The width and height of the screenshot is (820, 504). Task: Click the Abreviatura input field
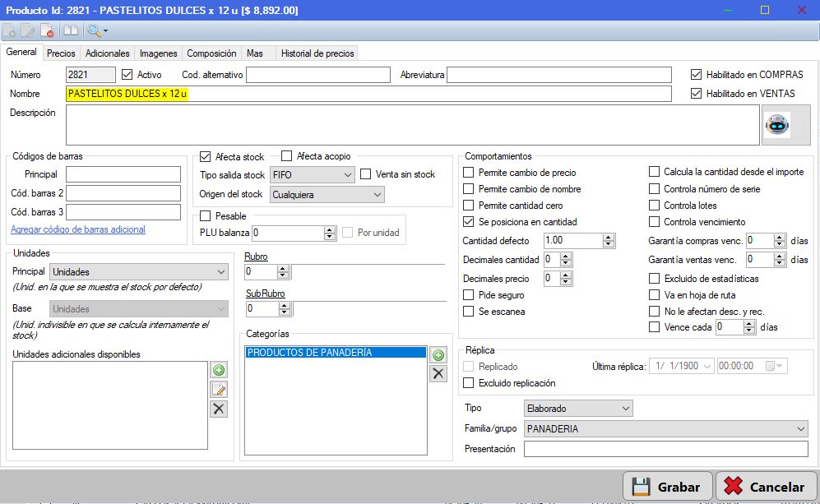(559, 75)
